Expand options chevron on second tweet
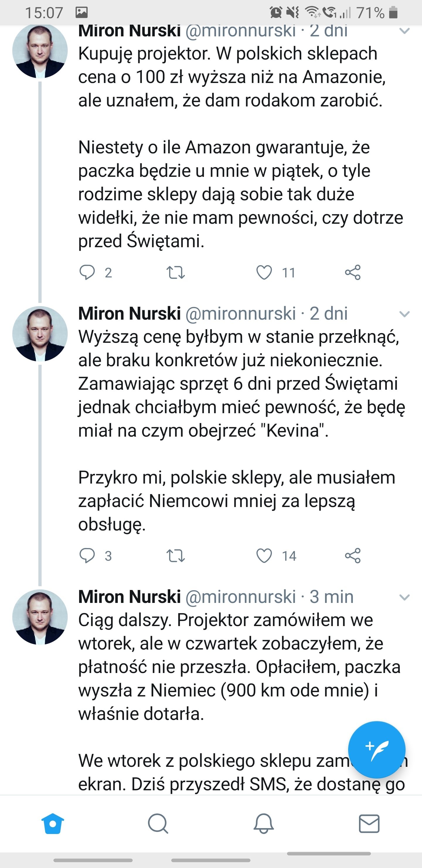This screenshot has height=868, width=422. 404,314
